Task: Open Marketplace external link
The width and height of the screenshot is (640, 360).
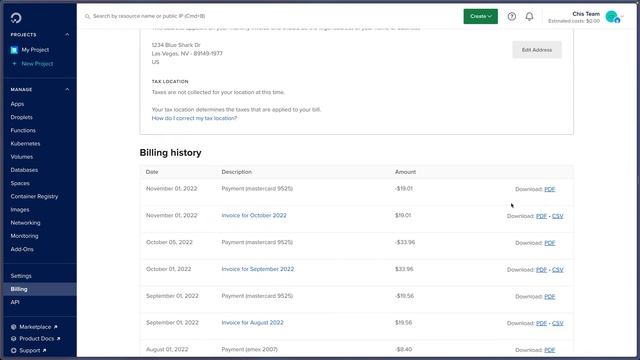Action: point(38,327)
